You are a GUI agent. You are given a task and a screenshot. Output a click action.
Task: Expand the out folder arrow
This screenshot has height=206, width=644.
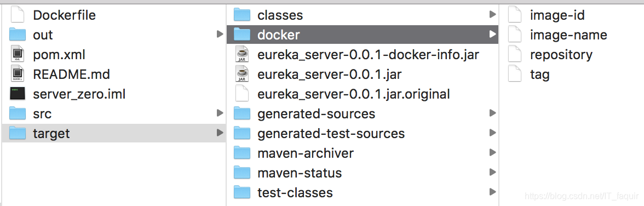click(220, 35)
